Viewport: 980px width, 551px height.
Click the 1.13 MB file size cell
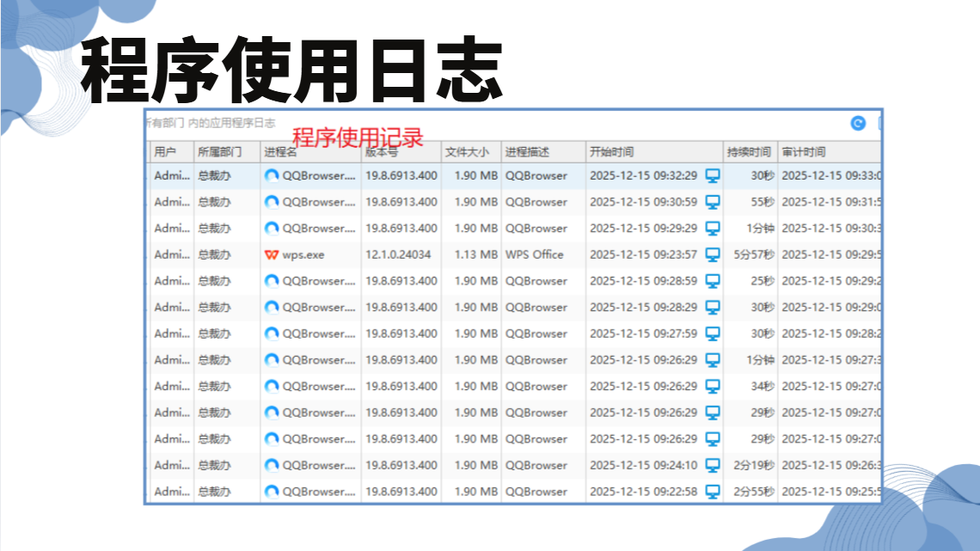475,255
